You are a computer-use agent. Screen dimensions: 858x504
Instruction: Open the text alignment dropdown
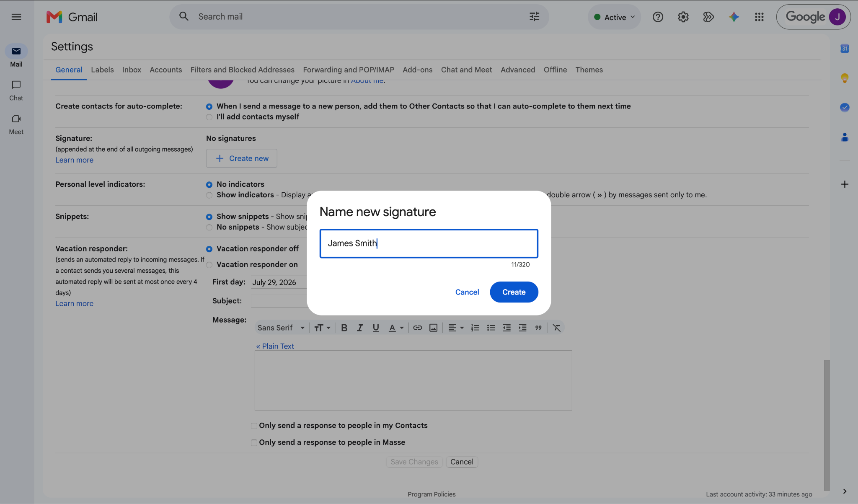pos(456,328)
